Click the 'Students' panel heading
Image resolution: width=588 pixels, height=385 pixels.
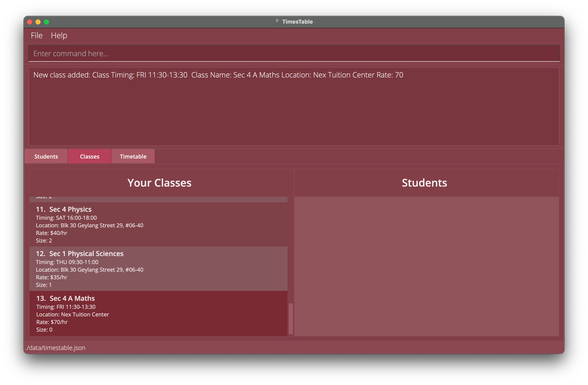[x=424, y=183]
